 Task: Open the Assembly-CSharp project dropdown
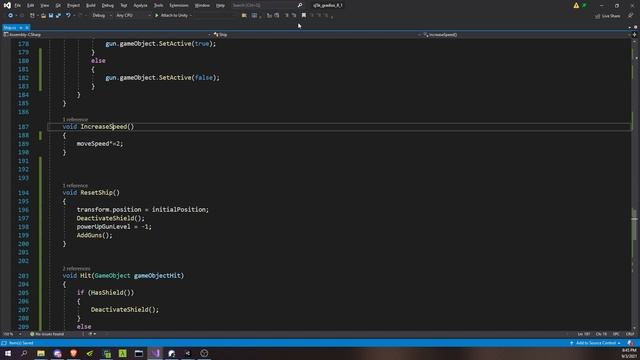point(107,35)
